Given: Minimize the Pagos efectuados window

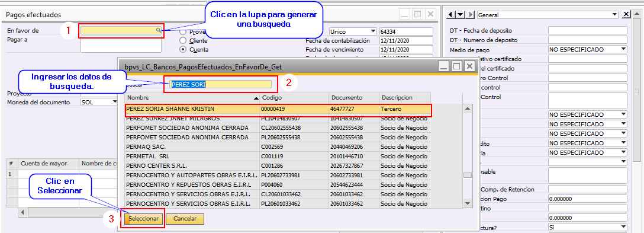Looking at the screenshot, I should (x=405, y=14).
